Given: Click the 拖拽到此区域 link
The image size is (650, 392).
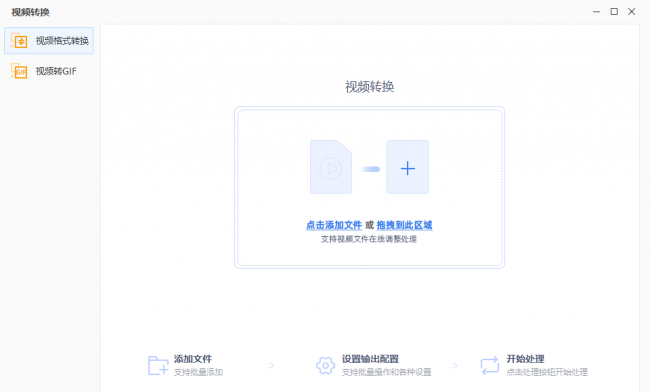Looking at the screenshot, I should 405,225.
